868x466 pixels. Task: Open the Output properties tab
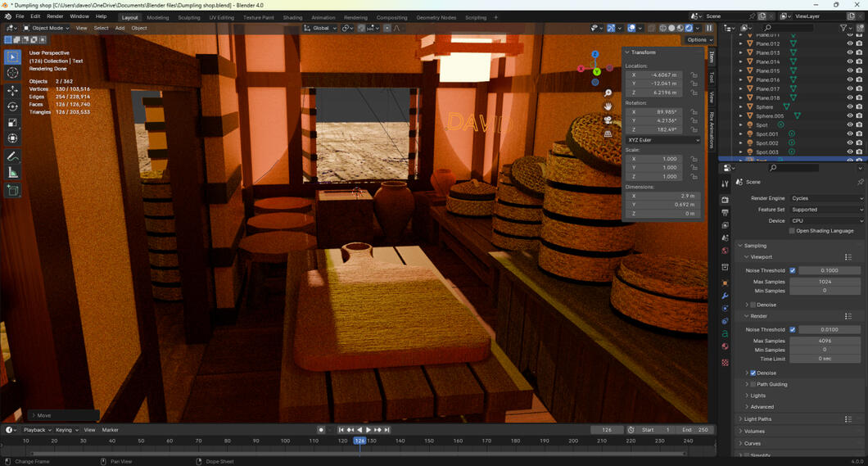(726, 212)
